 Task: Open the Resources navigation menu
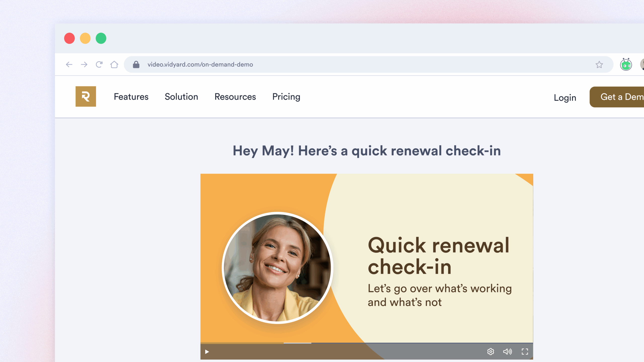point(235,97)
